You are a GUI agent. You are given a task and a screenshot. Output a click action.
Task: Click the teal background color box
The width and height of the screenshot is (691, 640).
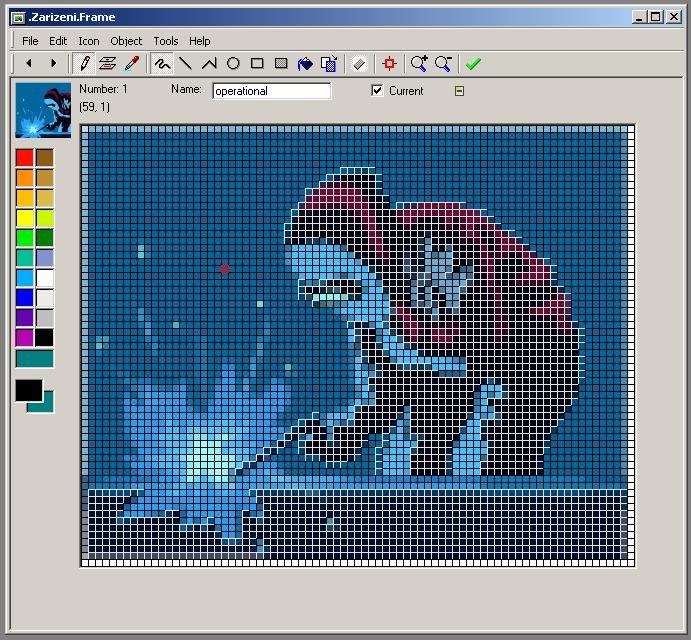click(48, 406)
